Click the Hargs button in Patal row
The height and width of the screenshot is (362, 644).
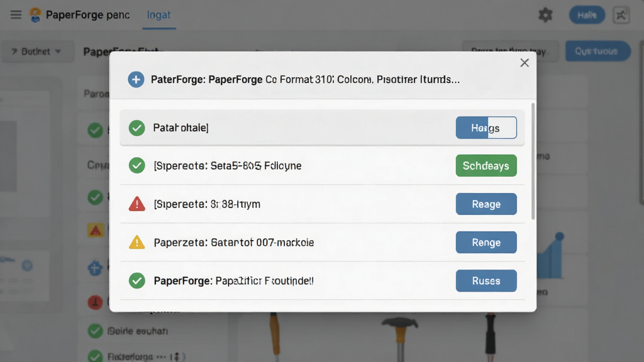486,128
